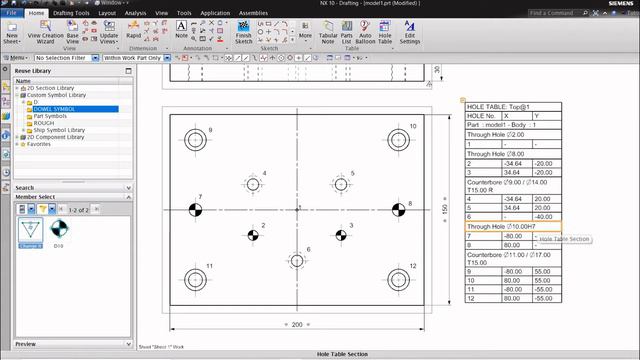This screenshot has width=640, height=360.
Task: Open the Application ribbon tab
Action: point(215,13)
